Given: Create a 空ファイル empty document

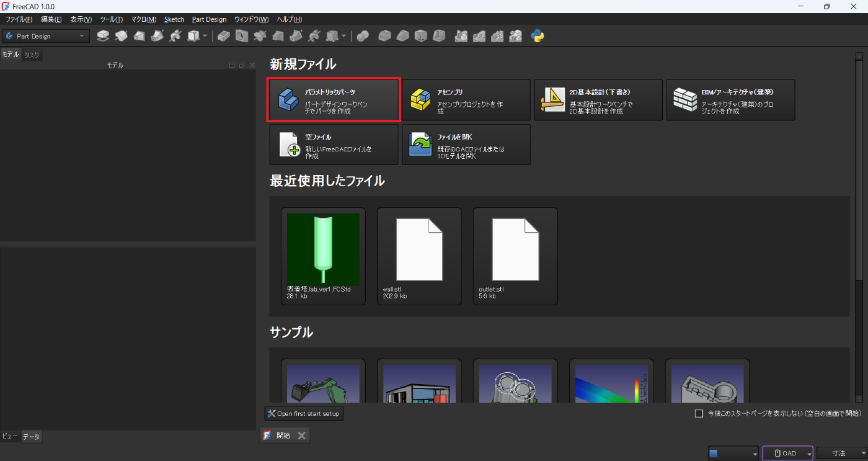Looking at the screenshot, I should 334,145.
